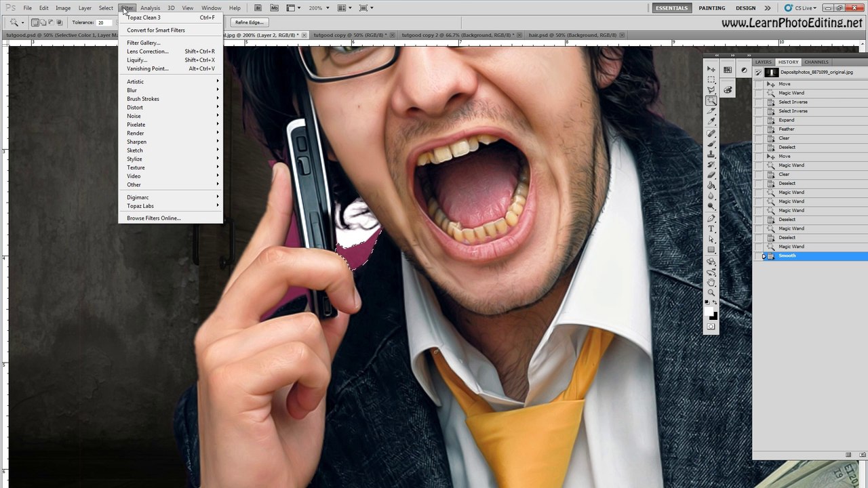Choose Subtract from Selection mode
Image resolution: width=868 pixels, height=488 pixels.
pos(50,22)
